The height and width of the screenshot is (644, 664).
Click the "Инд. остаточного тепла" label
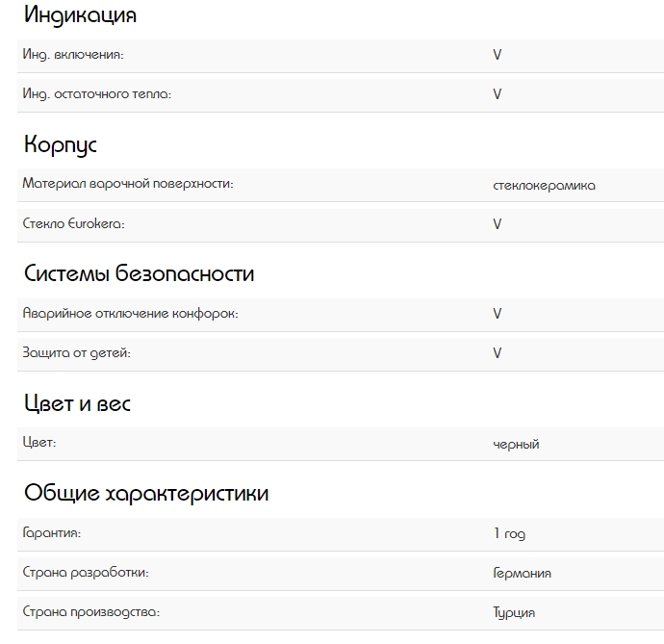point(96,94)
